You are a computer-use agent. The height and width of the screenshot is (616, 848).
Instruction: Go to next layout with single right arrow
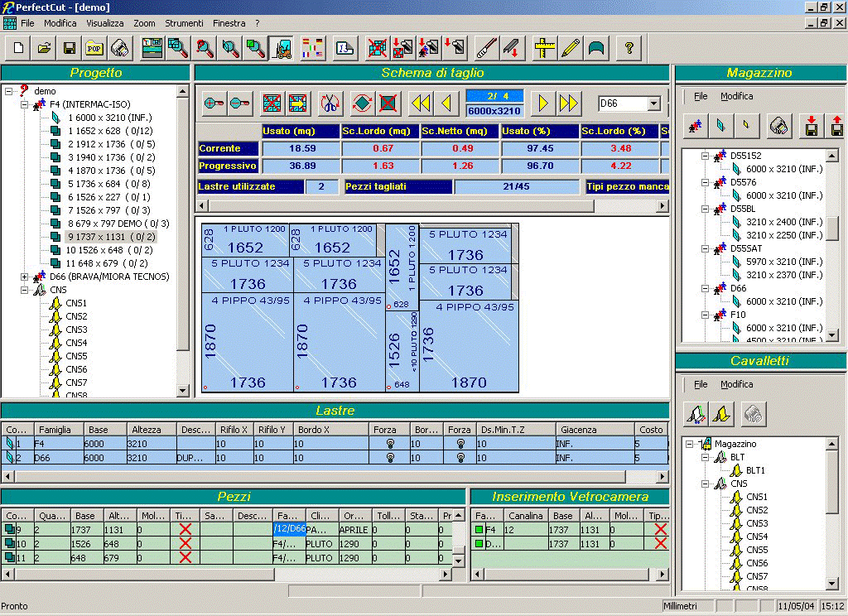[543, 103]
